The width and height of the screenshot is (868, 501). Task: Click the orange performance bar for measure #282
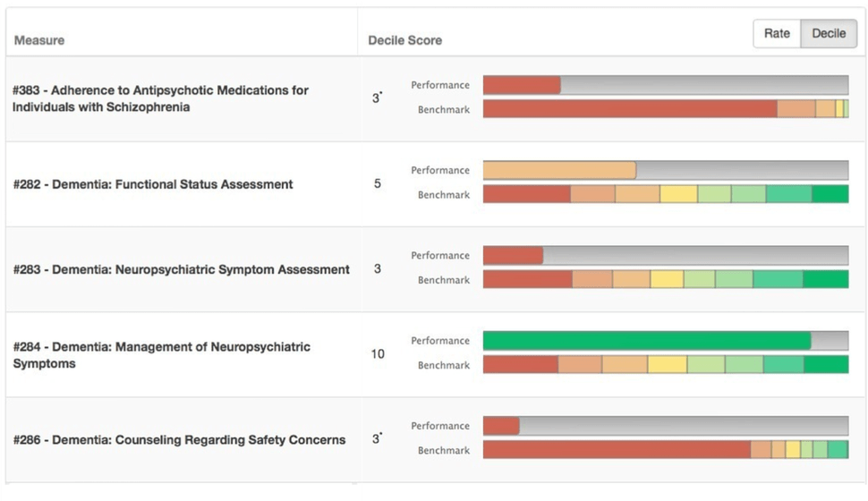click(559, 170)
